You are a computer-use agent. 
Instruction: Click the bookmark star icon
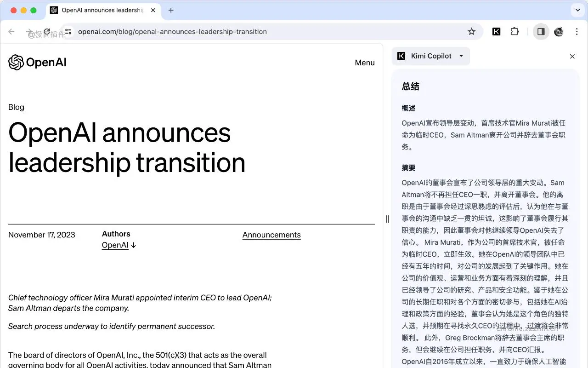click(472, 32)
